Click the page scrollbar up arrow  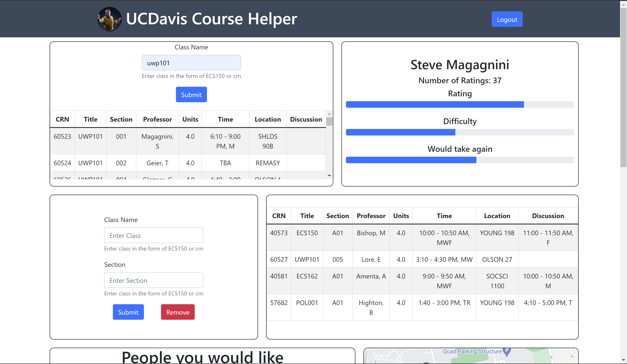623,4
